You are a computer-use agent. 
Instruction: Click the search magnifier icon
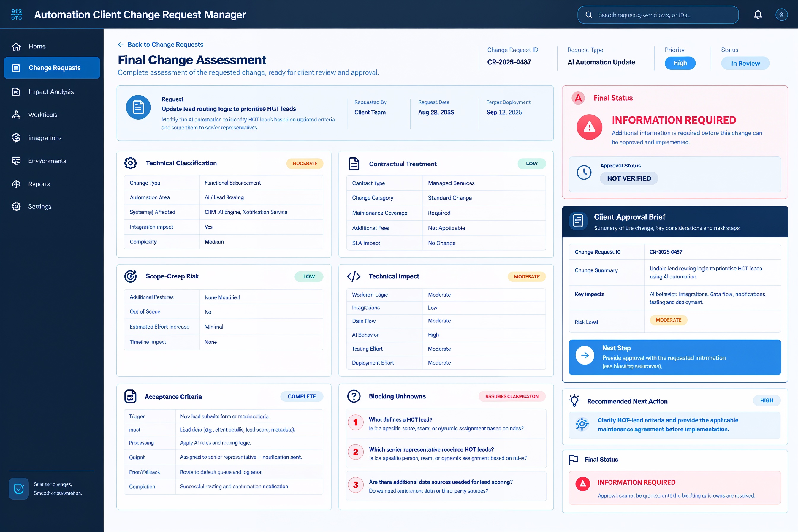point(589,15)
